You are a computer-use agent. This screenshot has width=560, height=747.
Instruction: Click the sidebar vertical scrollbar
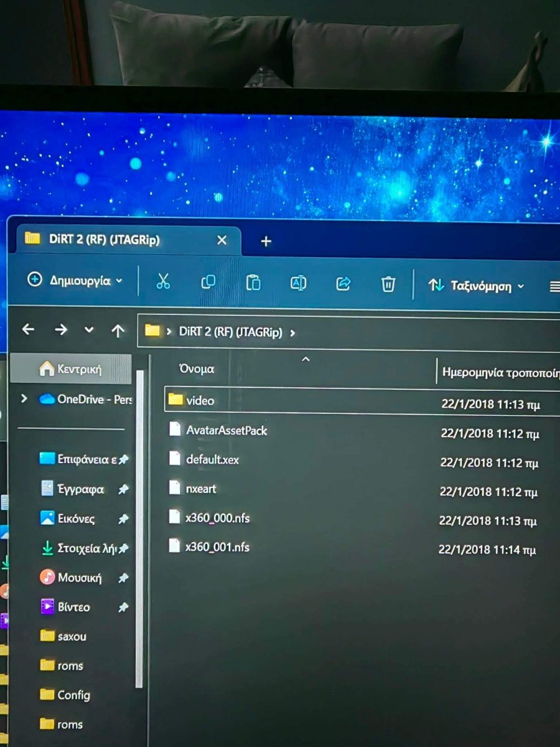[139, 529]
